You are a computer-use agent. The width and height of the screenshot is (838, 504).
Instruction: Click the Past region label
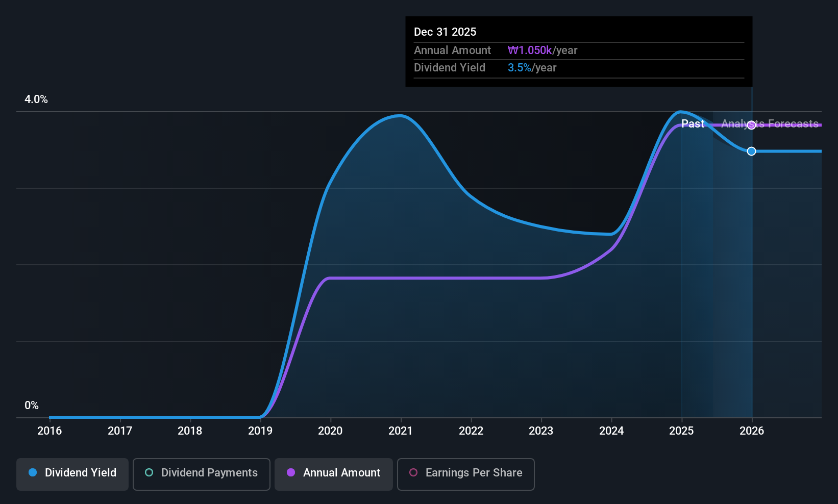pyautogui.click(x=693, y=124)
